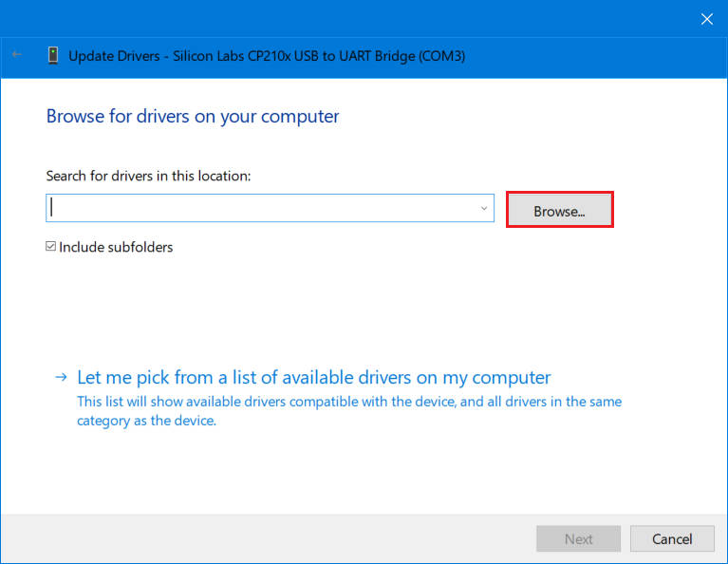The width and height of the screenshot is (728, 564).
Task: Click the 'category as the device.' text line
Action: coord(146,421)
